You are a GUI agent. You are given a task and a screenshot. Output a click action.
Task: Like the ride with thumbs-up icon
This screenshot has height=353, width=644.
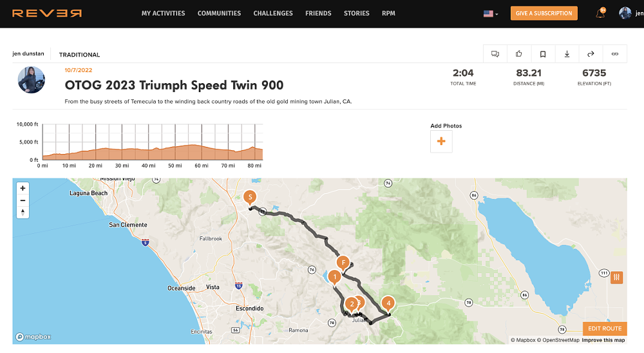click(x=518, y=54)
